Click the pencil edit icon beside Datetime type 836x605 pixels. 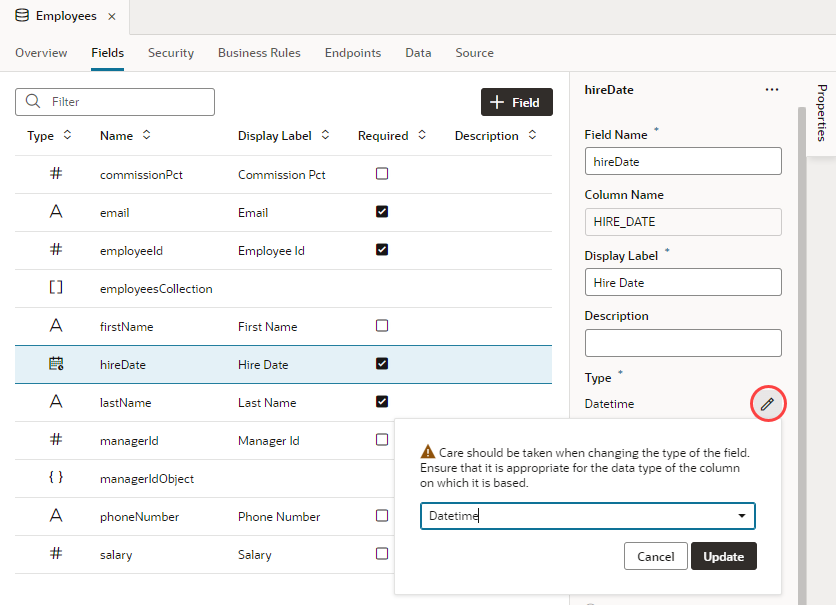pyautogui.click(x=767, y=404)
